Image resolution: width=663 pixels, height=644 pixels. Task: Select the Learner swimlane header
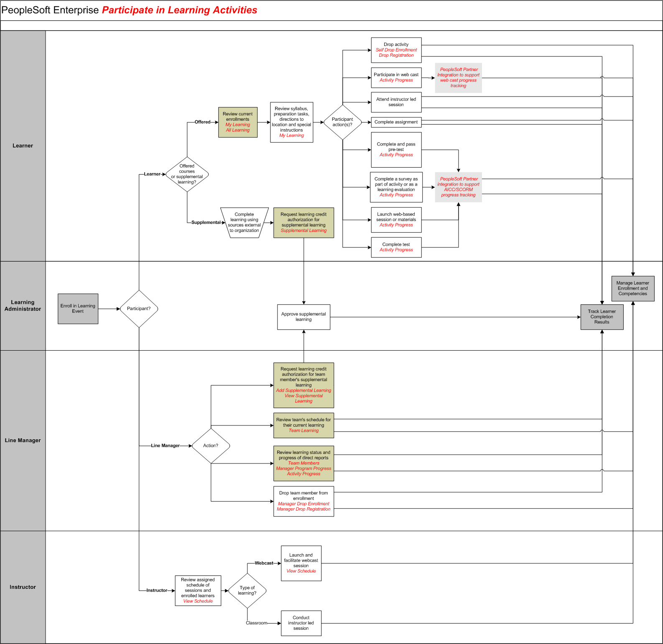click(x=23, y=146)
